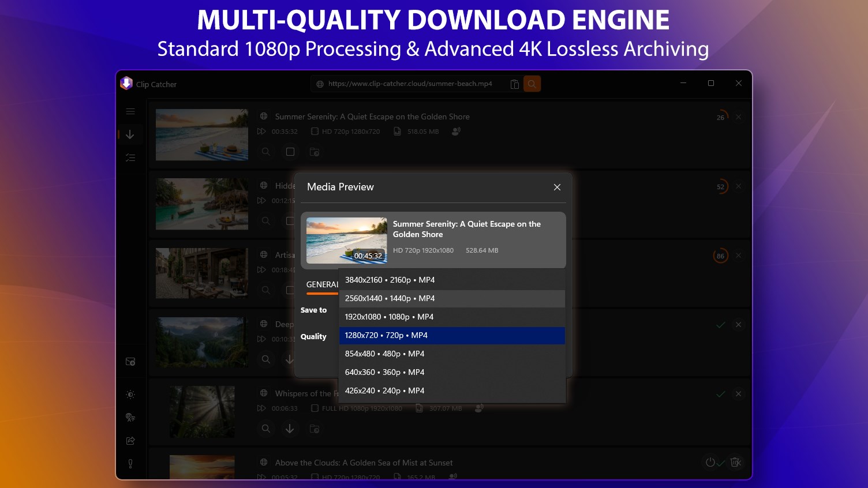Viewport: 868px width, 488px height.
Task: Close the Media Preview dialog
Action: pyautogui.click(x=557, y=187)
